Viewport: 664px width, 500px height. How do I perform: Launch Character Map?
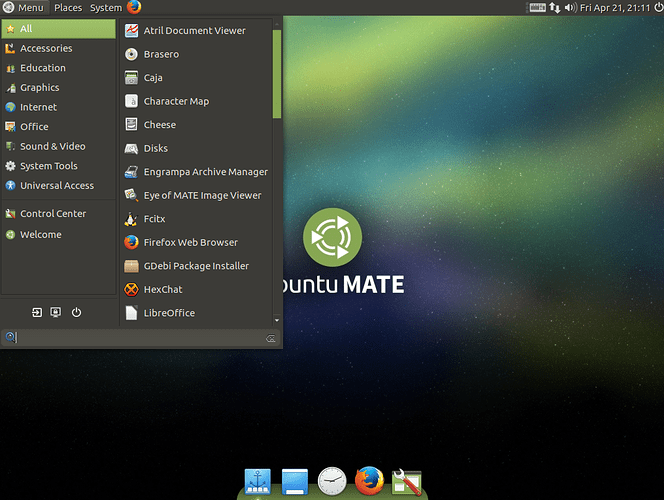pos(196,101)
